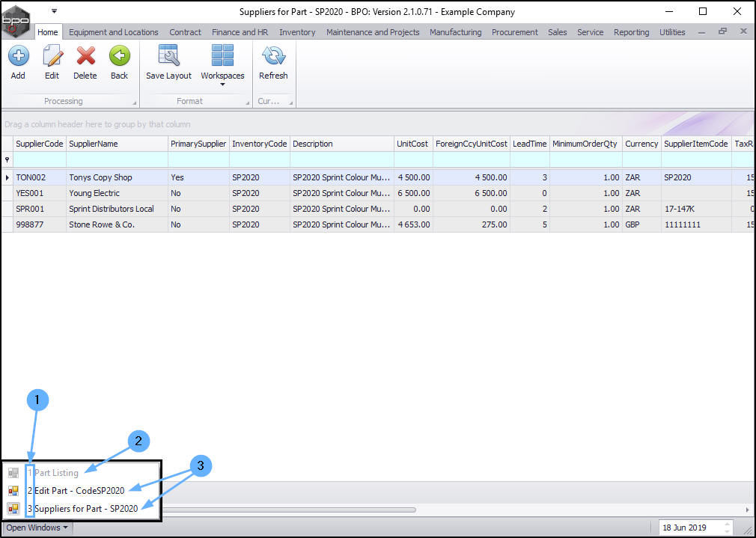
Task: Click the date field spinner arrows
Action: point(727,528)
